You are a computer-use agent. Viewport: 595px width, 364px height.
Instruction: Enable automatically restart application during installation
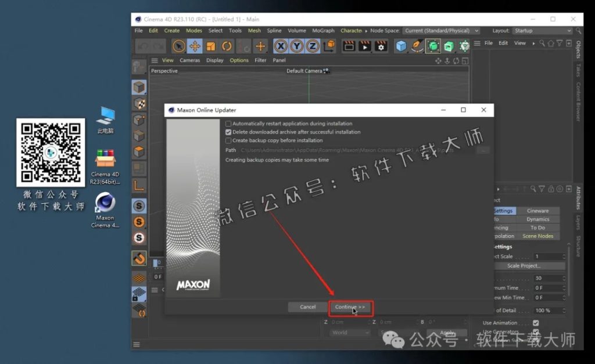228,123
